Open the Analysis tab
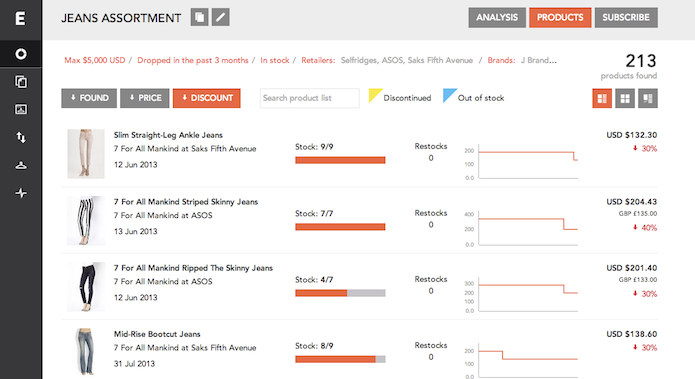Screen dimensions: 695x379 pyautogui.click(x=497, y=17)
